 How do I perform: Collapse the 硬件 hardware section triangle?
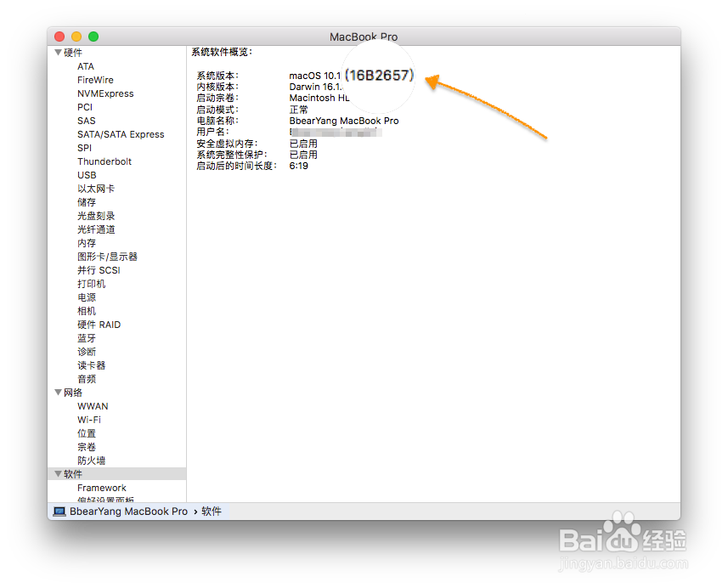[58, 53]
